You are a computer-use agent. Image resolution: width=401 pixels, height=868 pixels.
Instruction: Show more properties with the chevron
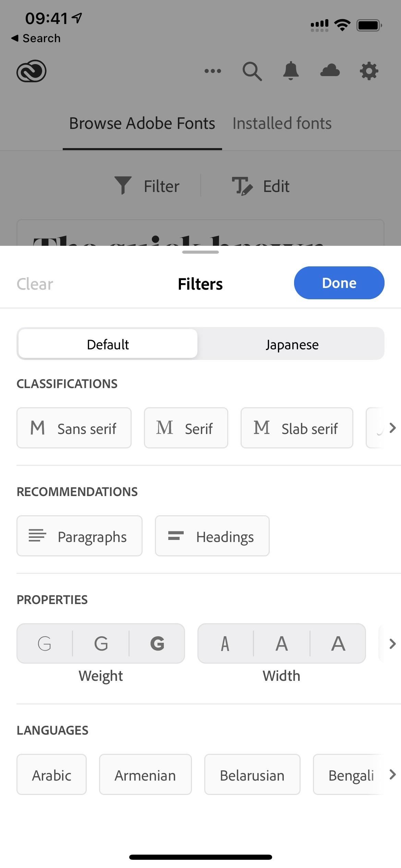coord(392,643)
